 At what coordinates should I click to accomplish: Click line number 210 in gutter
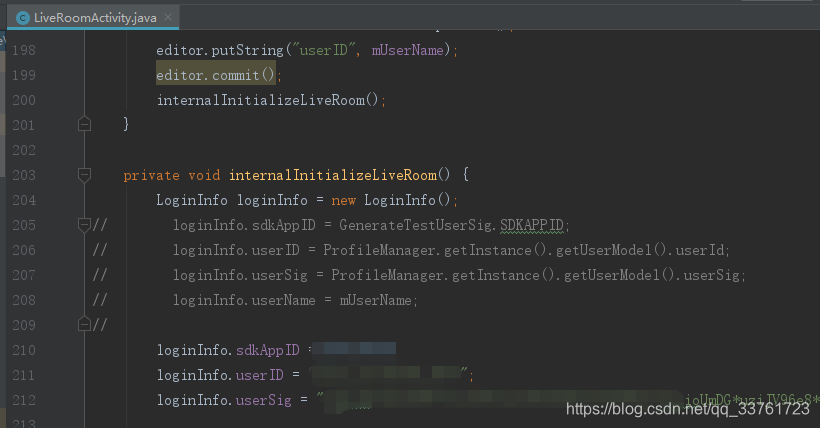coord(24,350)
